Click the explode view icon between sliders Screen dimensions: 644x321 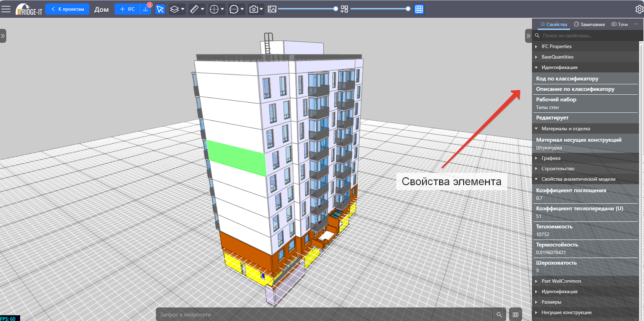(344, 9)
